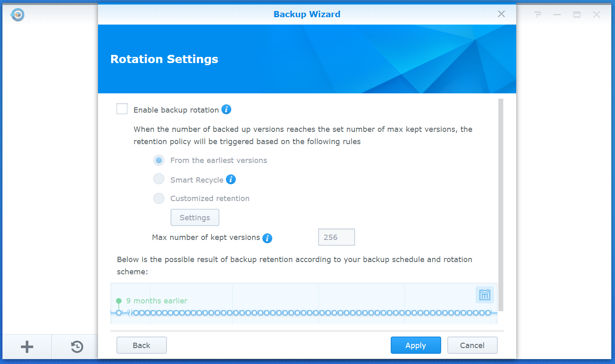Select Customized retention radio option
The height and width of the screenshot is (364, 615).
click(x=159, y=199)
